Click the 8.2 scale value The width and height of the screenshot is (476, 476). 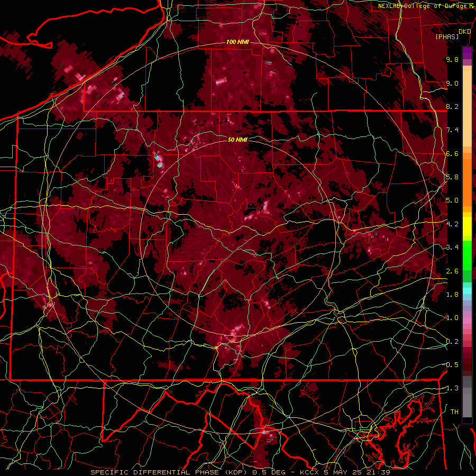point(452,106)
